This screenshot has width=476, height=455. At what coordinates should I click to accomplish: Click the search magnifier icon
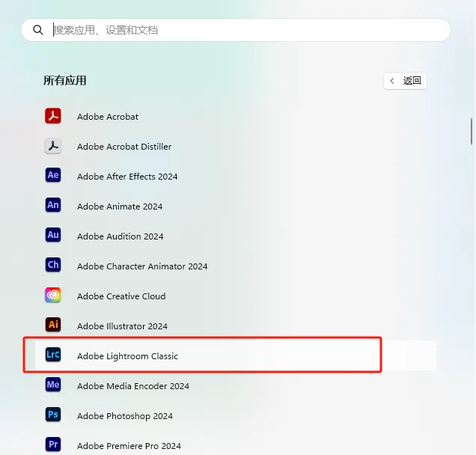(38, 30)
